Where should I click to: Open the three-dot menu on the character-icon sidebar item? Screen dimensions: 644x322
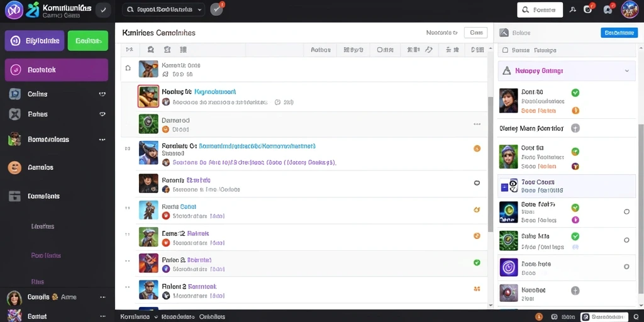coord(103,140)
